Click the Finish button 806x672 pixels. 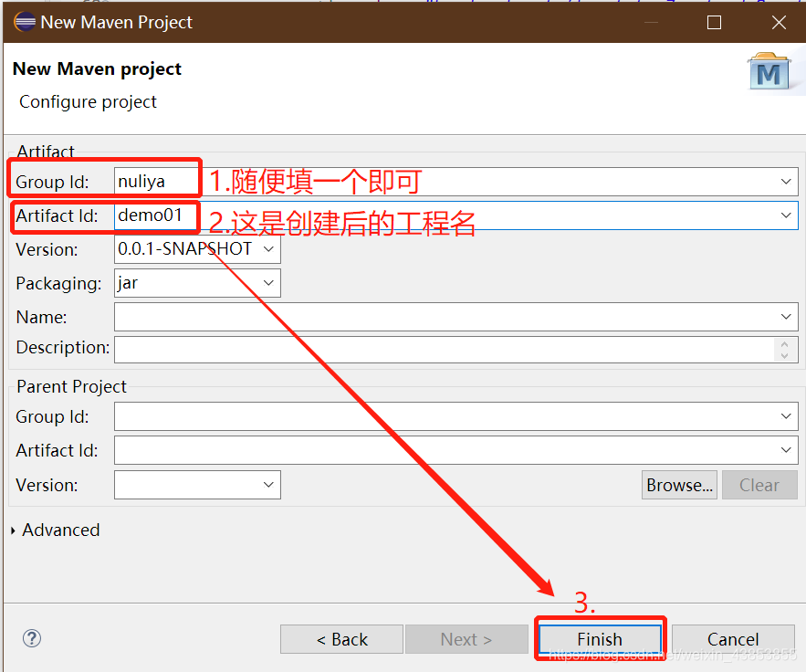point(600,639)
